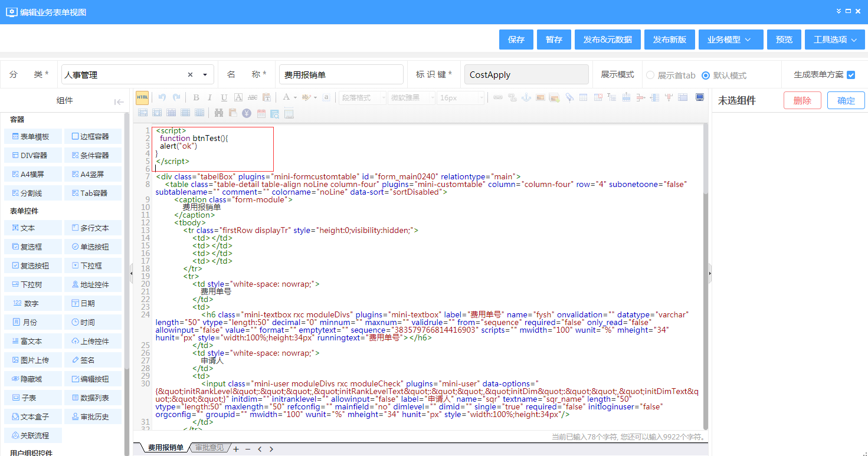This screenshot has width=868, height=456.
Task: Select the 边框容器 component
Action: click(x=93, y=136)
